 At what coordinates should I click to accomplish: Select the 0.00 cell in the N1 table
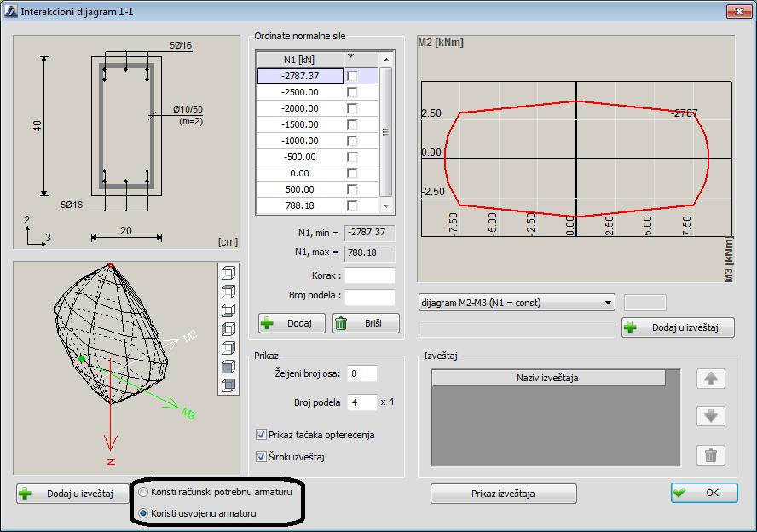(x=300, y=173)
